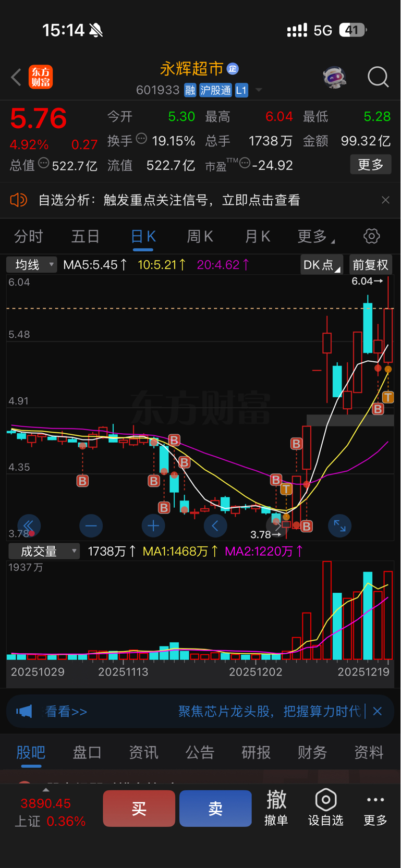Tap the speaker icon beside 自选分析
This screenshot has height=868, width=401.
pos(19,200)
